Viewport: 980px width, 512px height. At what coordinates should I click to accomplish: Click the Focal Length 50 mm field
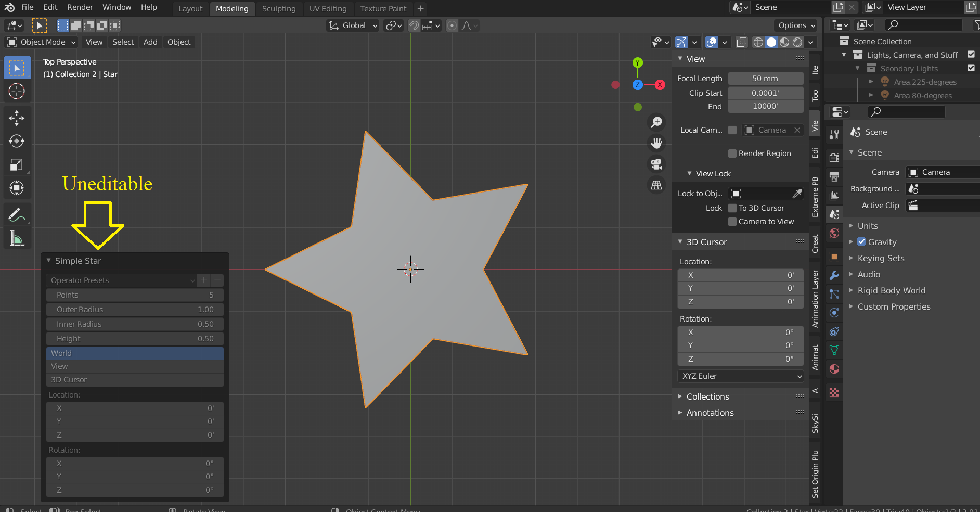pyautogui.click(x=765, y=79)
